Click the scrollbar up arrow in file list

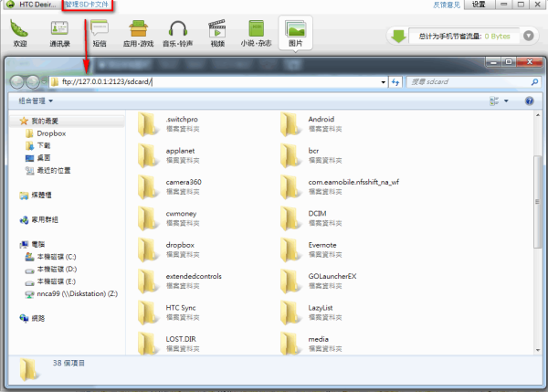pyautogui.click(x=538, y=115)
